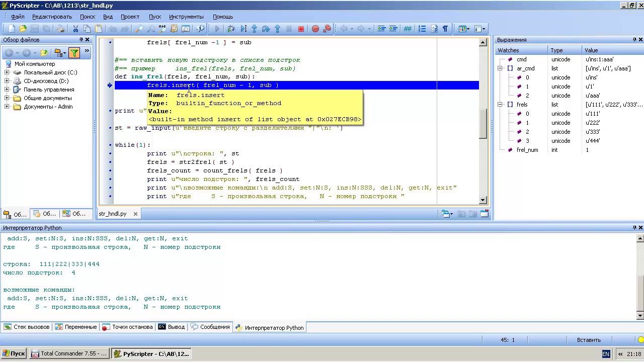Click the Step Into arrow icon

(x=254, y=29)
